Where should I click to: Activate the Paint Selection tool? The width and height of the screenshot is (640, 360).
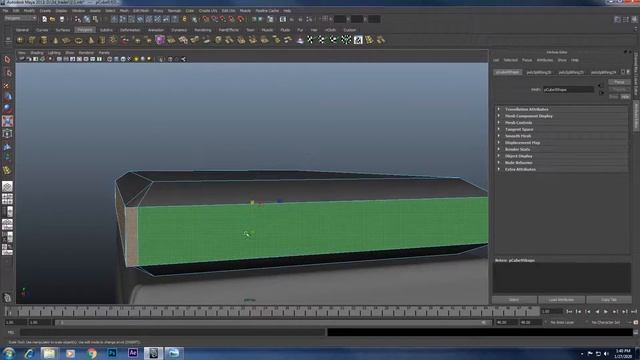click(x=7, y=85)
